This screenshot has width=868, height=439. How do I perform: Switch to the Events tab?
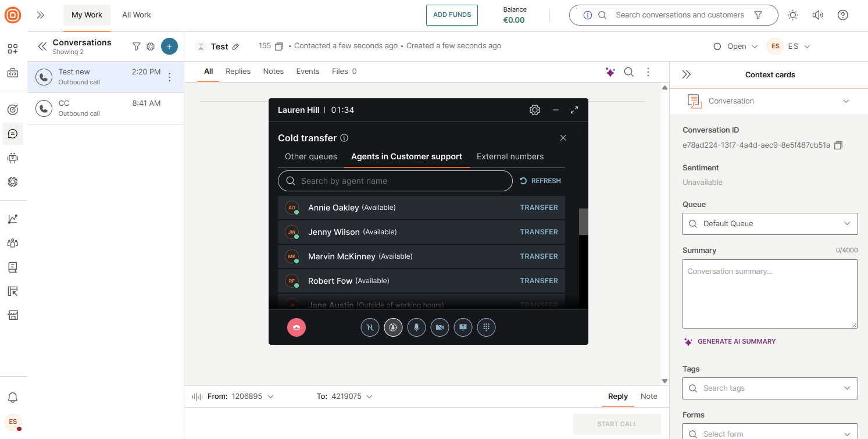pyautogui.click(x=308, y=72)
